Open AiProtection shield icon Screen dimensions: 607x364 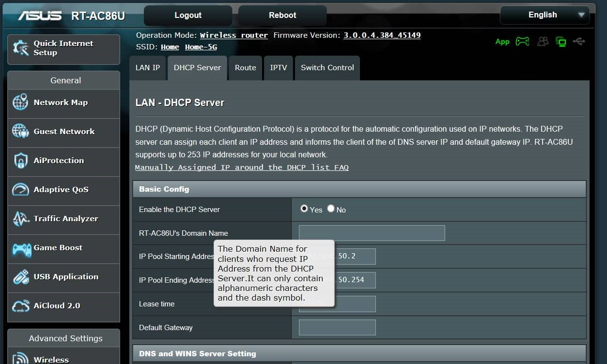(20, 161)
